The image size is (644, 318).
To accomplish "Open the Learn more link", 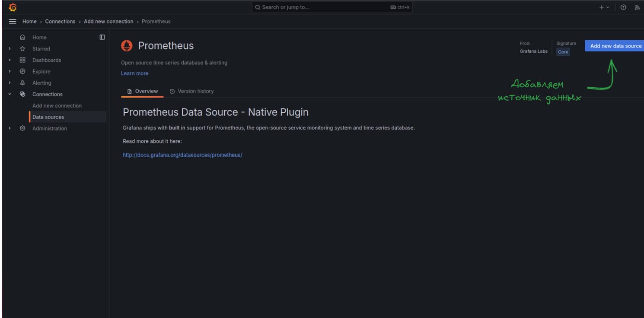I will pyautogui.click(x=134, y=73).
